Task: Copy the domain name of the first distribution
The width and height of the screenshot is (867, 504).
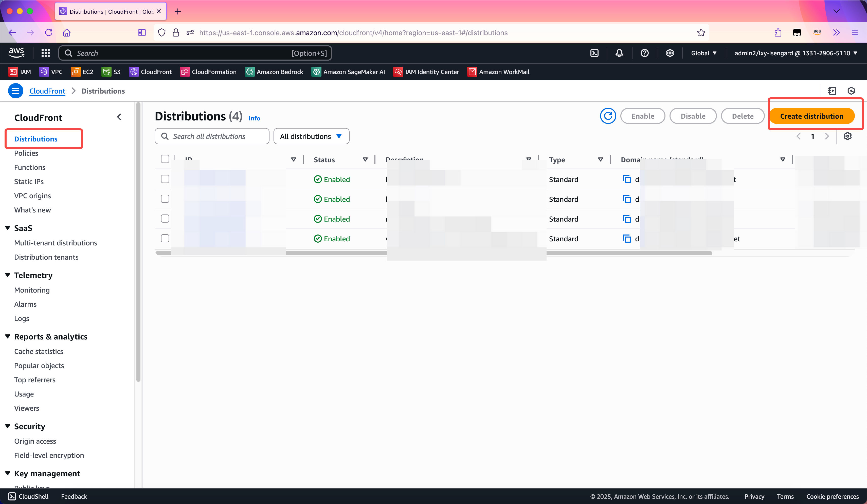Action: (x=626, y=179)
